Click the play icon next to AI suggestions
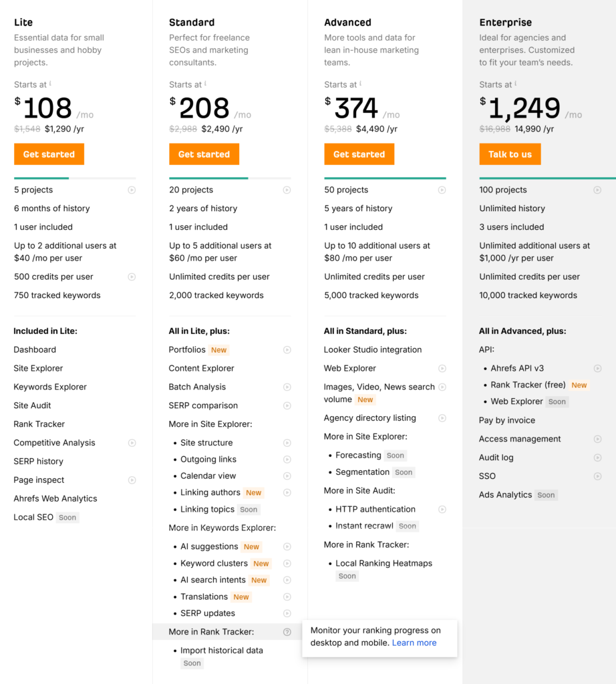Screen dimensions: 616x684 tap(287, 546)
